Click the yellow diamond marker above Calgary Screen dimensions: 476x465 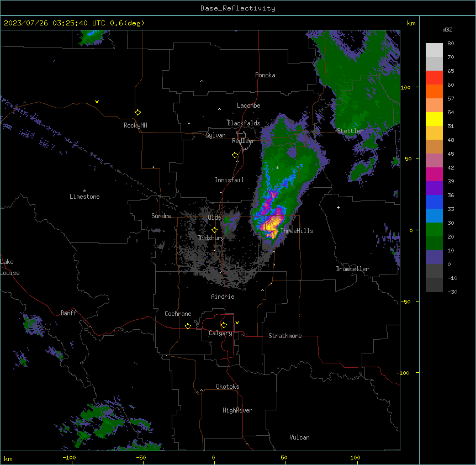pyautogui.click(x=224, y=325)
